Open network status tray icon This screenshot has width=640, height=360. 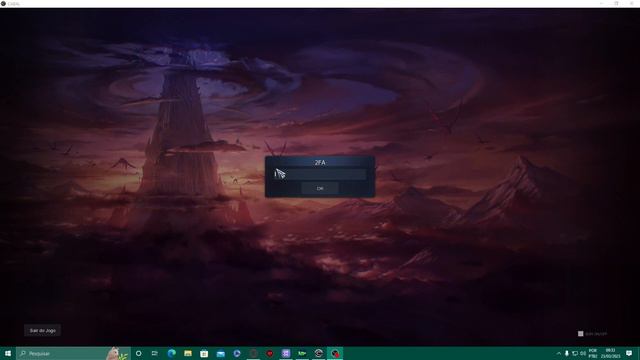coord(575,353)
